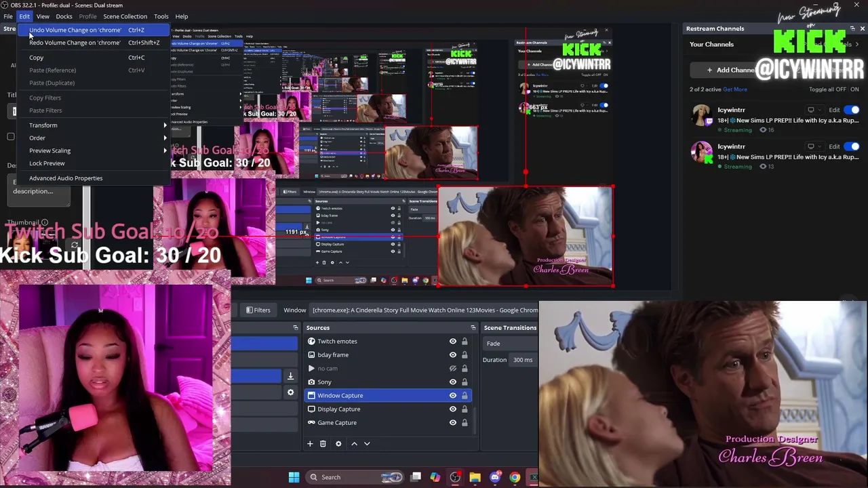Screen dimensions: 868x488
Task: Click the transition Duration 300 ms field
Action: [x=524, y=360]
